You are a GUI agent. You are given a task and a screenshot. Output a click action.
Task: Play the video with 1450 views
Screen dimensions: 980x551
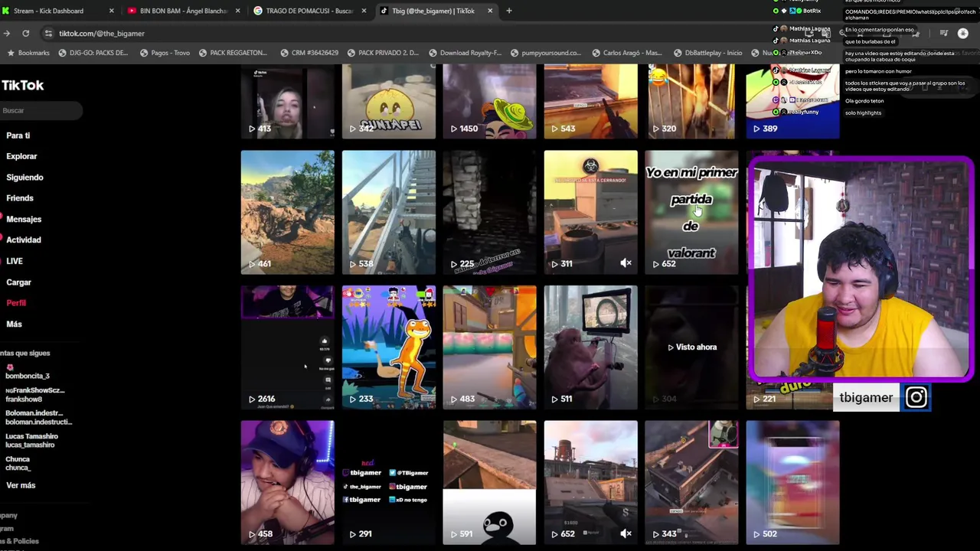pos(489,101)
